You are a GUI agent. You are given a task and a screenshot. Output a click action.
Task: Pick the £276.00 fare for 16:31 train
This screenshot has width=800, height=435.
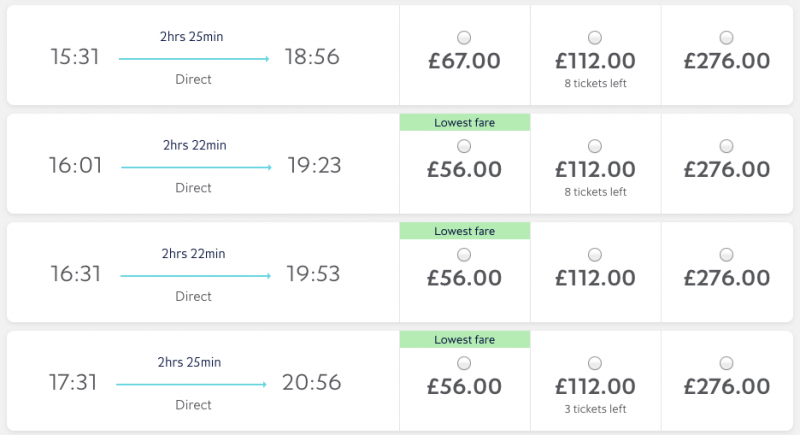pos(727,255)
